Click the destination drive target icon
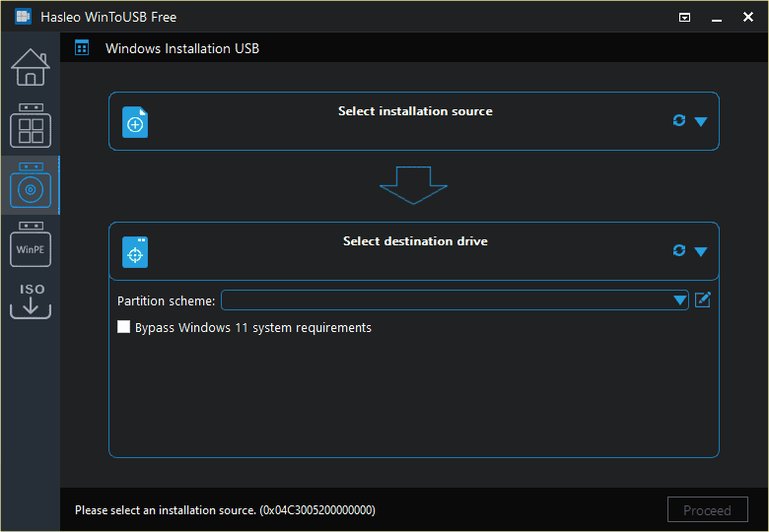Image resolution: width=769 pixels, height=532 pixels. click(135, 252)
